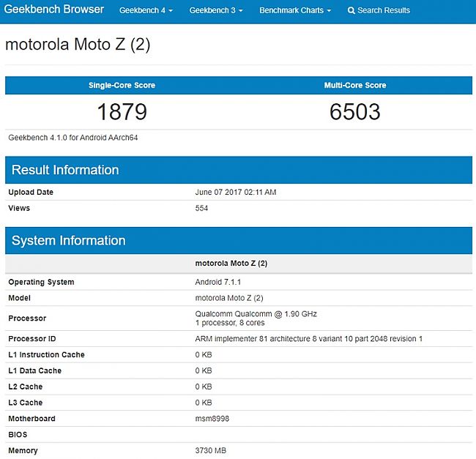Image resolution: width=476 pixels, height=459 pixels.
Task: Click the Geekbench 4.1.0 for Android AArch64 text
Action: pyautogui.click(x=72, y=138)
